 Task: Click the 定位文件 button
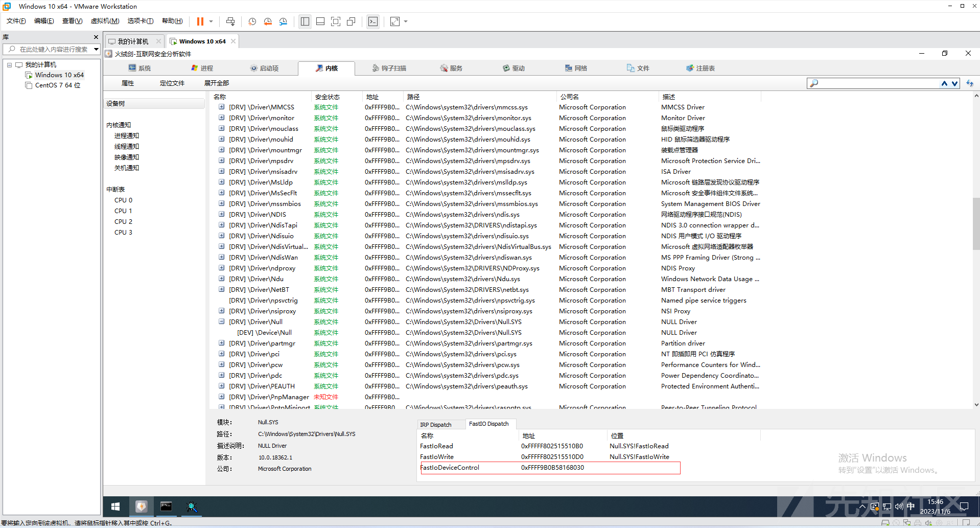click(172, 83)
